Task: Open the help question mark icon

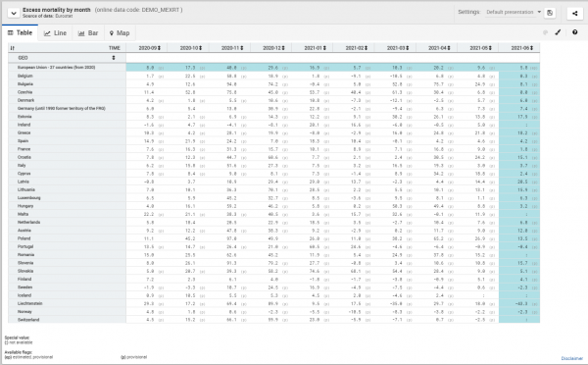Action: (575, 32)
